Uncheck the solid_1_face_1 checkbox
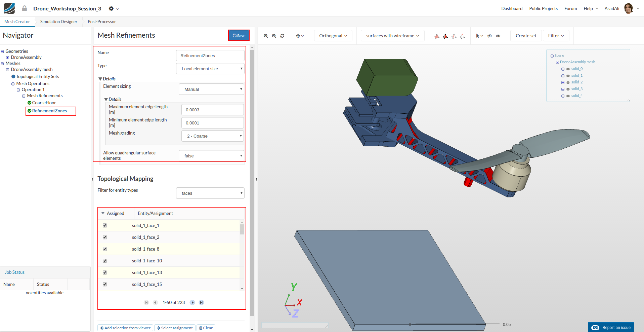The height and width of the screenshot is (332, 644). (105, 225)
